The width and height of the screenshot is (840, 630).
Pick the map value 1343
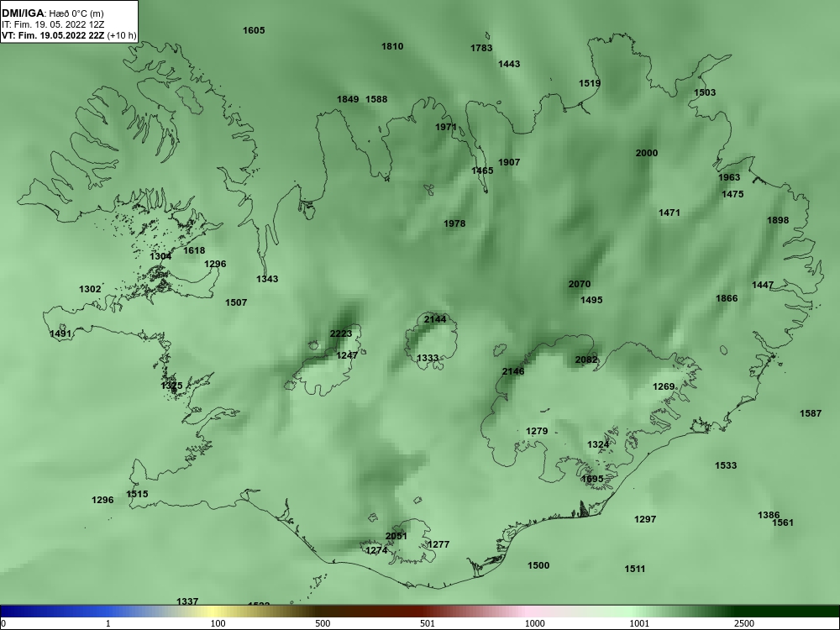(x=267, y=279)
